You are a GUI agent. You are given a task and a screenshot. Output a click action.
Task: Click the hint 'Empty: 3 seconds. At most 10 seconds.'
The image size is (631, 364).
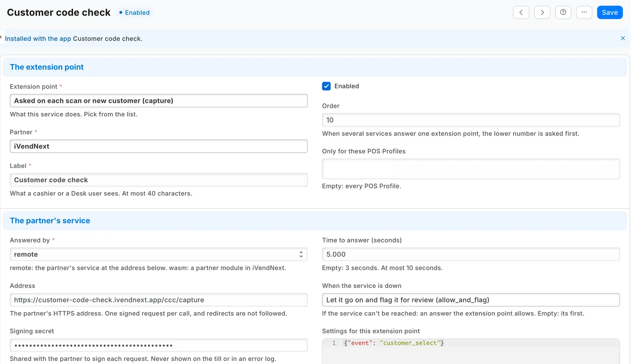383,268
